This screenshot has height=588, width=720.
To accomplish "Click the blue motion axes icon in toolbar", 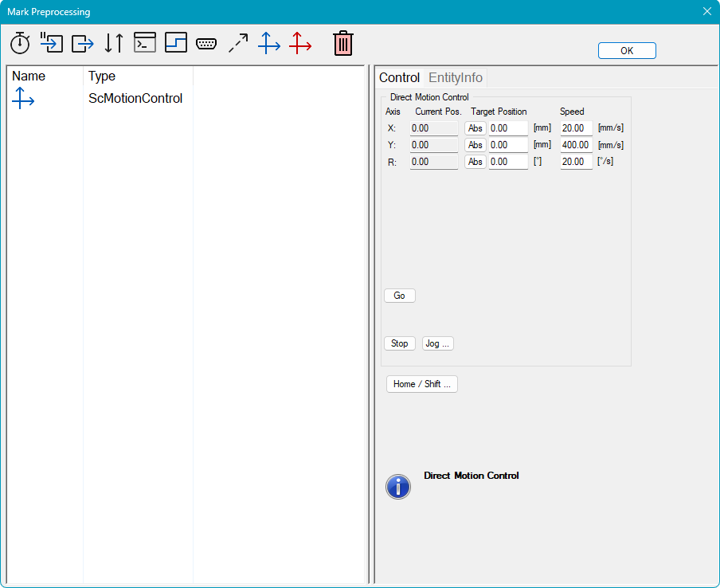I will (269, 43).
